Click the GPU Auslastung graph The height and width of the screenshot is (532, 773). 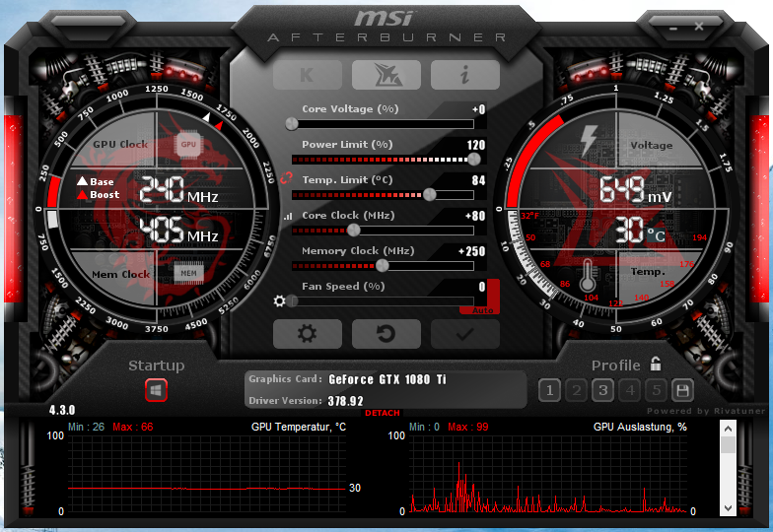point(548,474)
